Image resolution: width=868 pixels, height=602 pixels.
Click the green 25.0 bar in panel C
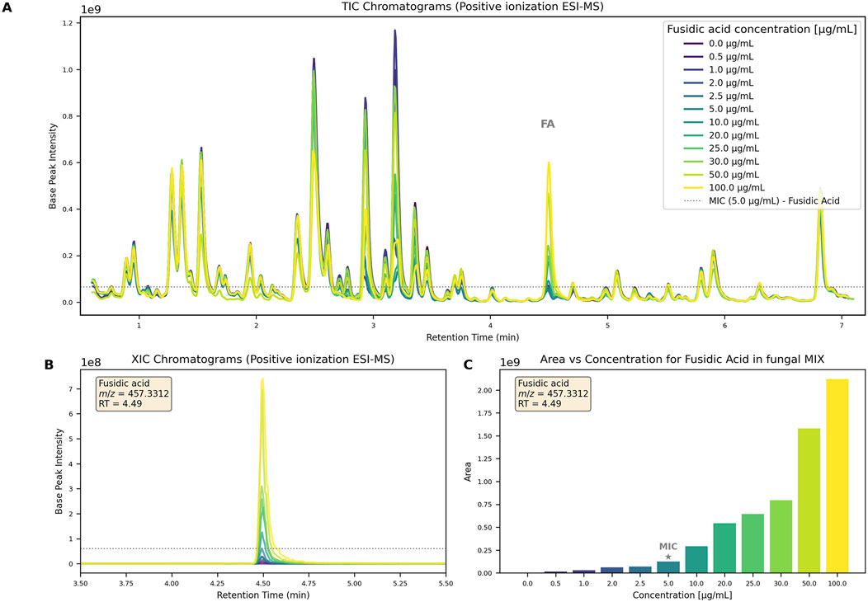[x=752, y=543]
